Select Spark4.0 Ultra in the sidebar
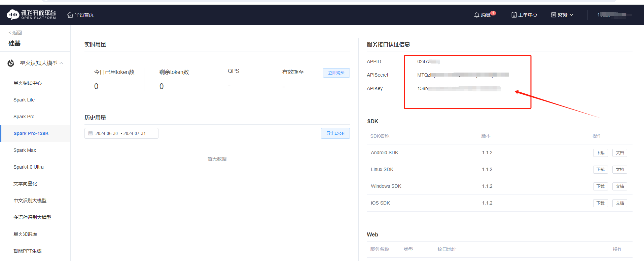 tap(29, 167)
